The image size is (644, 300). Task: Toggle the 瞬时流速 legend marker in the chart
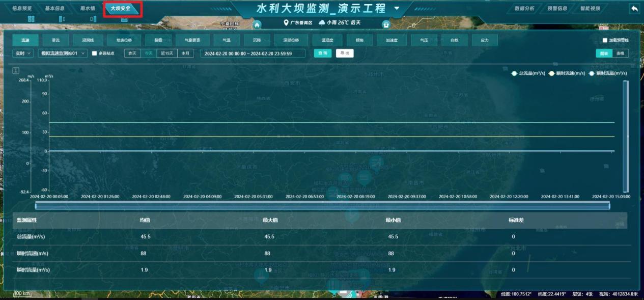551,73
